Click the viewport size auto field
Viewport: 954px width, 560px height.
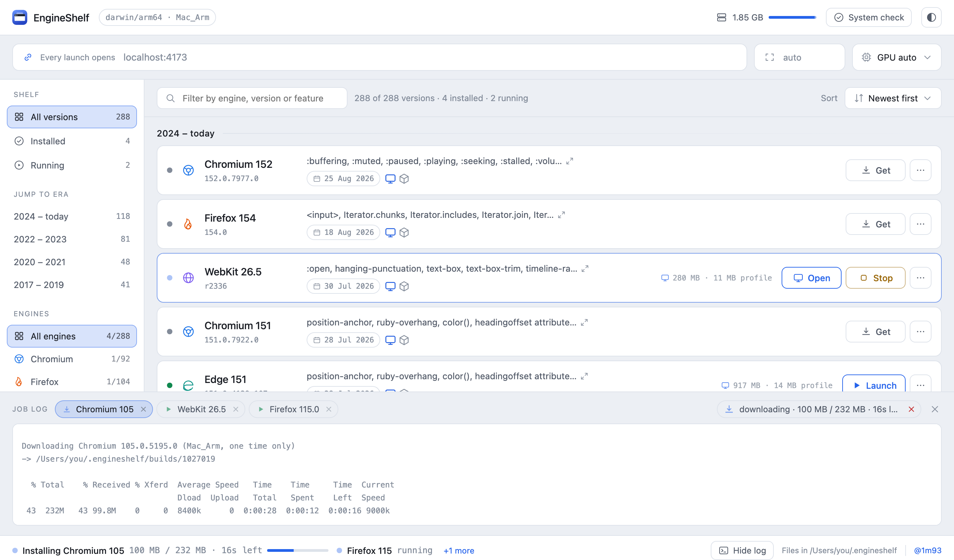pos(799,57)
